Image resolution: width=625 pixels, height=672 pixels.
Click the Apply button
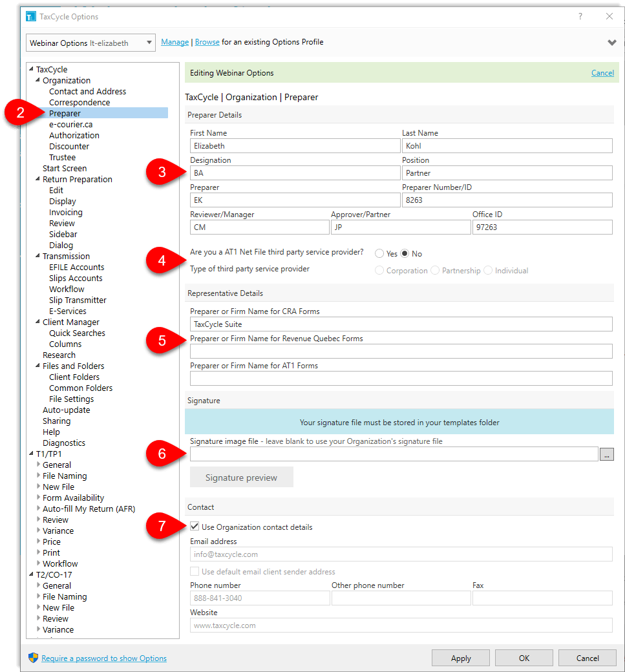point(461,658)
